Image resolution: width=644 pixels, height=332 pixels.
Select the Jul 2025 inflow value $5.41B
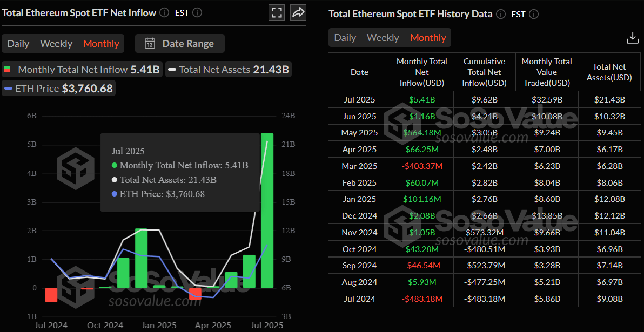(x=421, y=99)
